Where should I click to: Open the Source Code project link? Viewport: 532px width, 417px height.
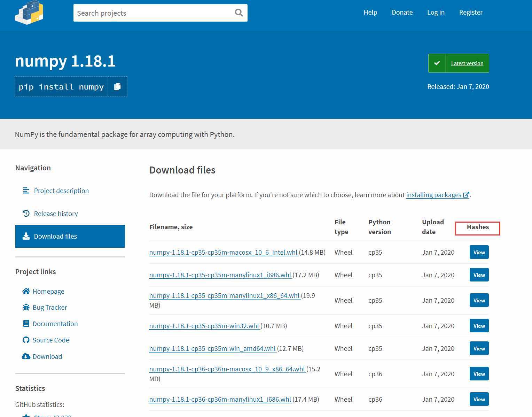coord(51,340)
